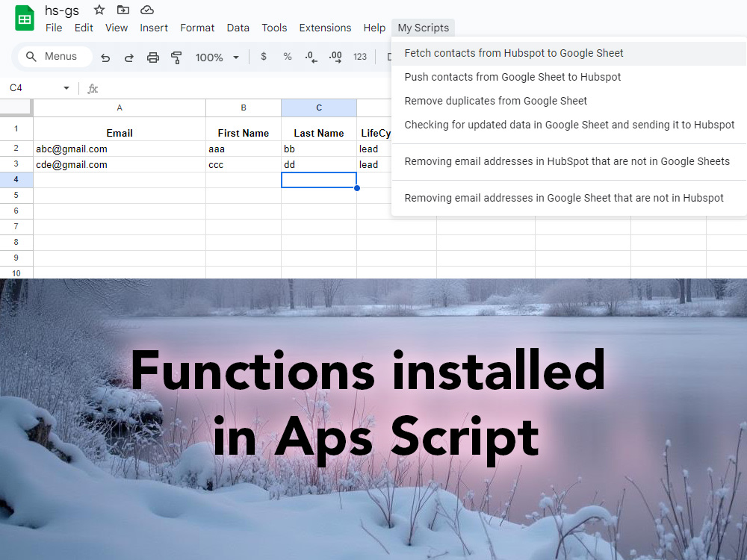The width and height of the screenshot is (747, 560).
Task: Select column C header
Action: (x=319, y=108)
